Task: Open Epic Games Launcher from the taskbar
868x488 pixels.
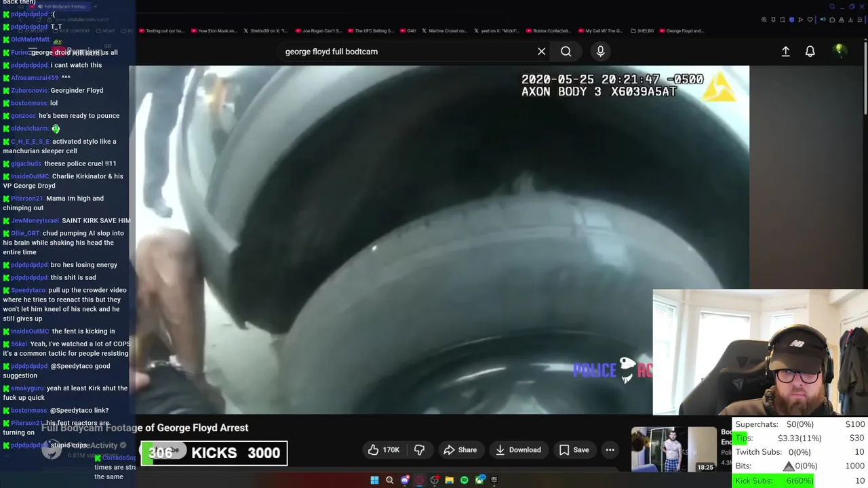Action: (x=494, y=480)
